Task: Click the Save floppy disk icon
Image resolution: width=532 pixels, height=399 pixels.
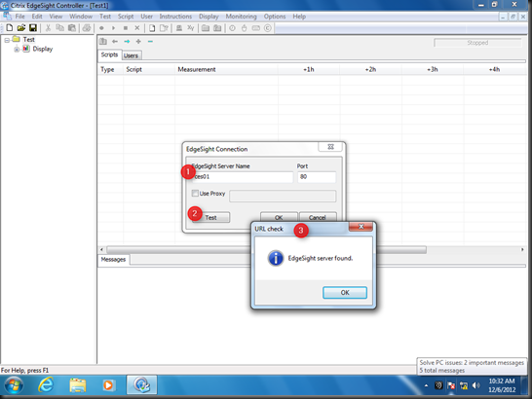Action: point(33,28)
